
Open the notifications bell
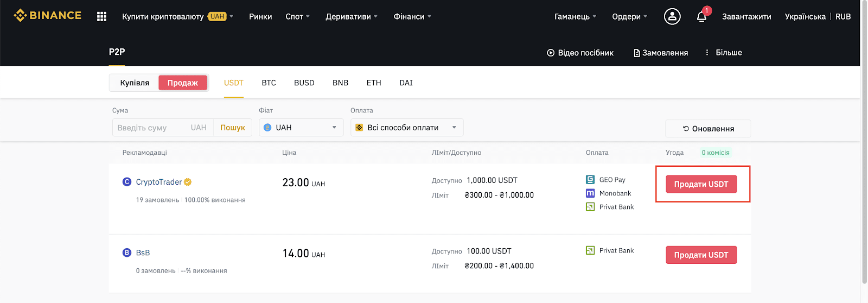[701, 17]
